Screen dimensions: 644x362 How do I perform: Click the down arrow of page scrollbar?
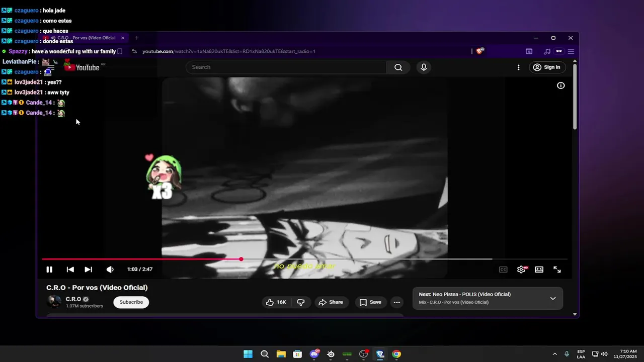575,314
